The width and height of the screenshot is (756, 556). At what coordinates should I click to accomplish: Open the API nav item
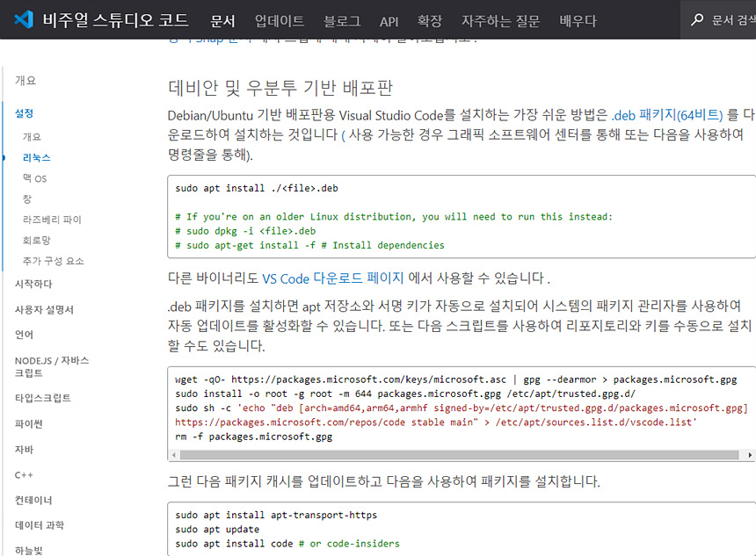(x=389, y=21)
